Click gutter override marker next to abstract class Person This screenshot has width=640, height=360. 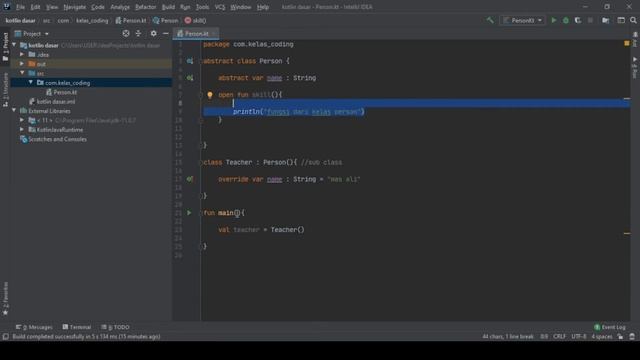coord(190,61)
